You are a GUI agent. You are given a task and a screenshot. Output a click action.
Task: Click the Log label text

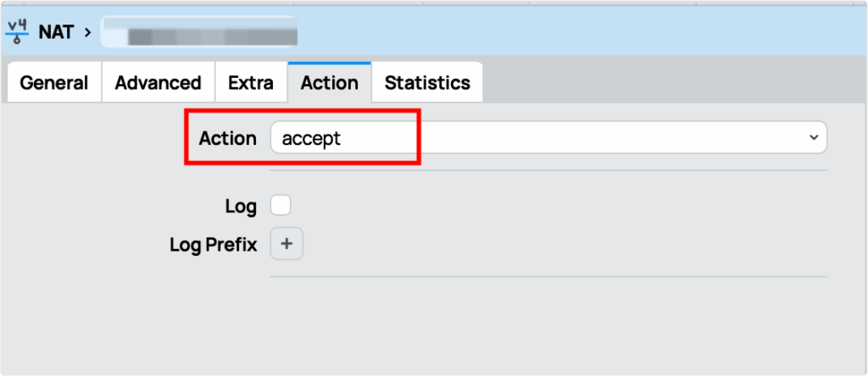(241, 206)
